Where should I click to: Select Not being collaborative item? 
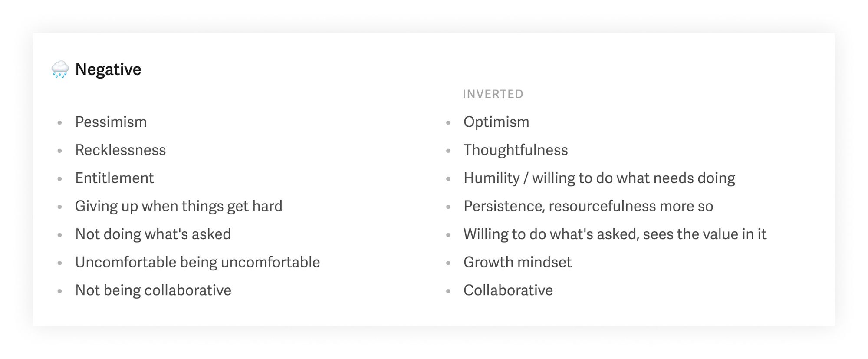click(x=153, y=290)
